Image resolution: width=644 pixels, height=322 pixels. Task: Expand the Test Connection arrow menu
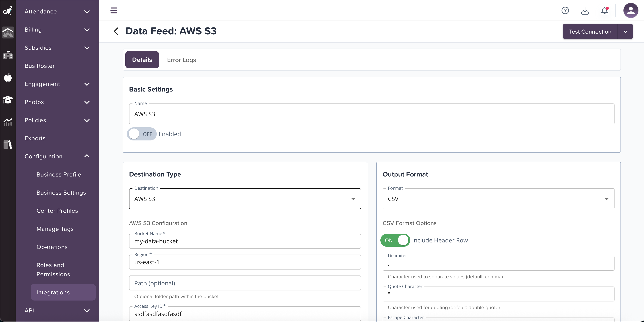(625, 32)
